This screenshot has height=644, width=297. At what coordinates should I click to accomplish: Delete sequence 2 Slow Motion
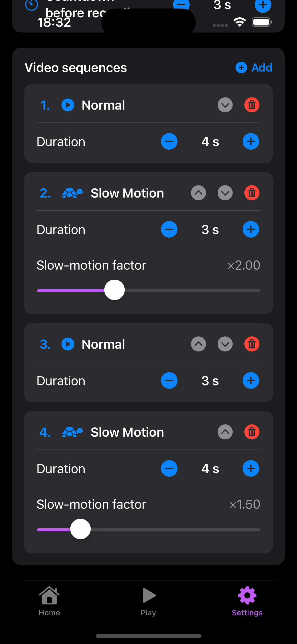coord(252,193)
